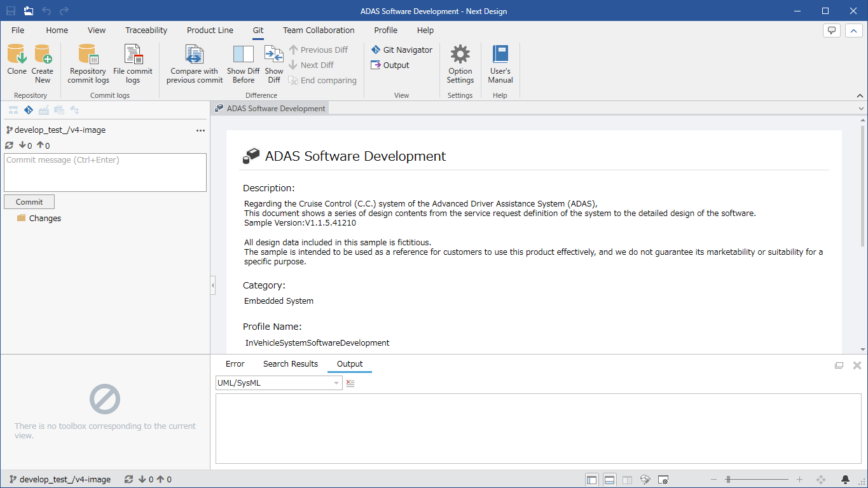The height and width of the screenshot is (488, 868).
Task: Show the Output view from ribbon
Action: 390,65
